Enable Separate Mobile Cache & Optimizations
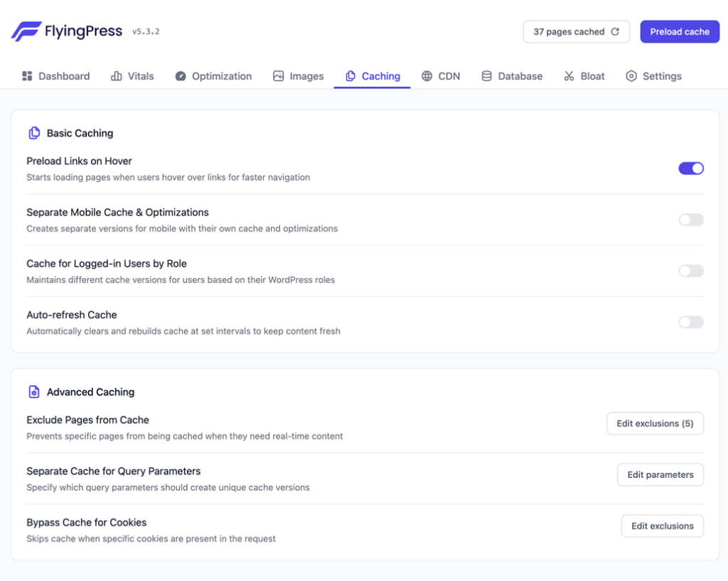Screen dimensions: 728x581 [690, 219]
